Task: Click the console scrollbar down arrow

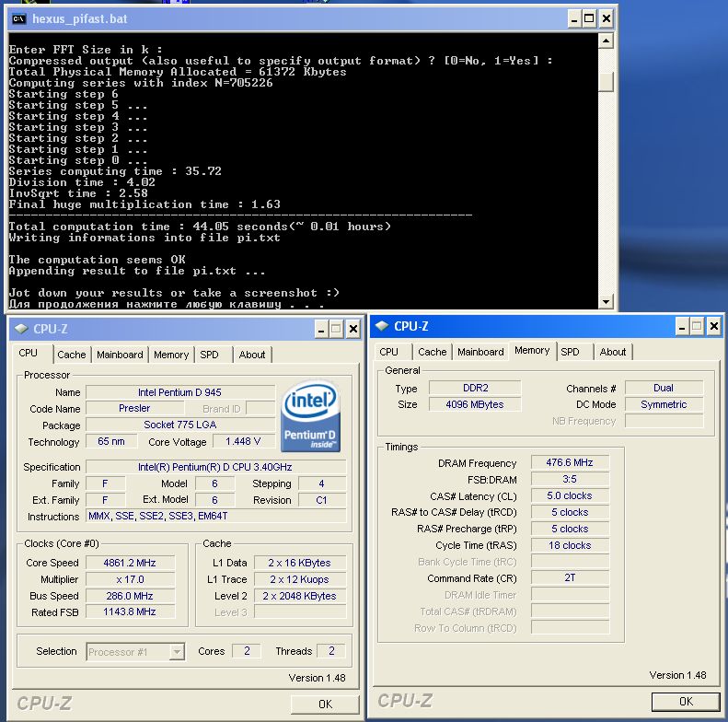Action: click(606, 301)
